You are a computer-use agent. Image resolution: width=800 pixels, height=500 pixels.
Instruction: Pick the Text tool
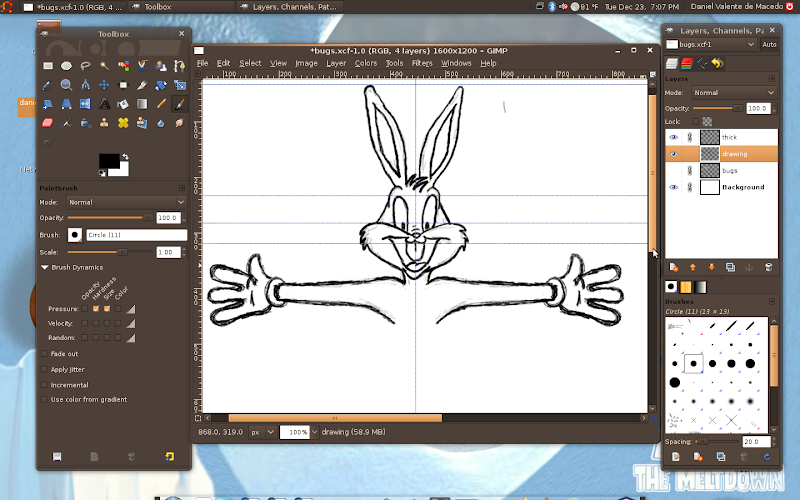click(x=104, y=104)
